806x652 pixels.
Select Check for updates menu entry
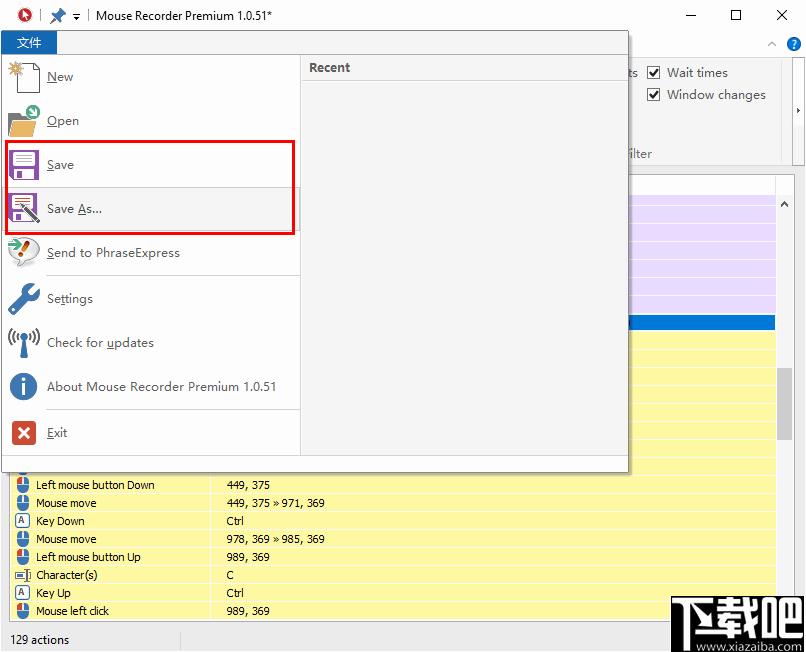tap(151, 343)
